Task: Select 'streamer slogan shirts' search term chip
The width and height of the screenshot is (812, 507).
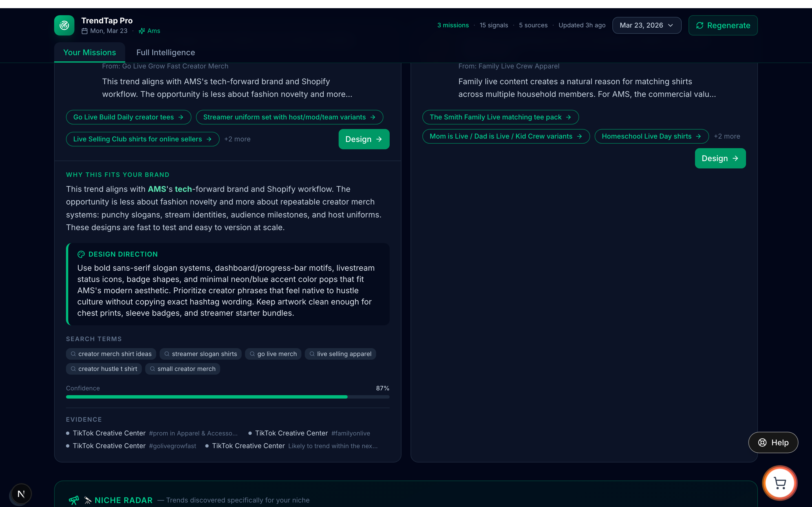Action: tap(200, 354)
